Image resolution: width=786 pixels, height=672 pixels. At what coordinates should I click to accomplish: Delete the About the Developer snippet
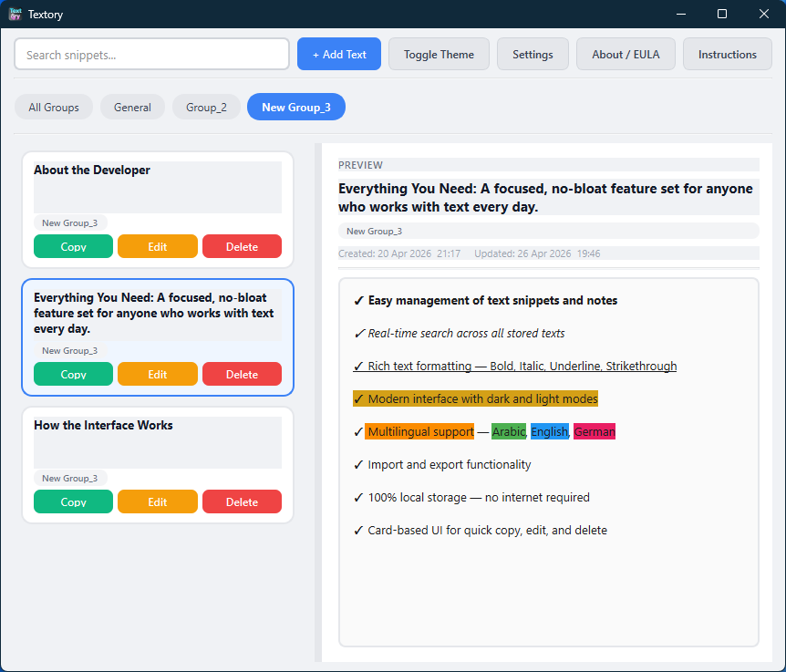242,246
